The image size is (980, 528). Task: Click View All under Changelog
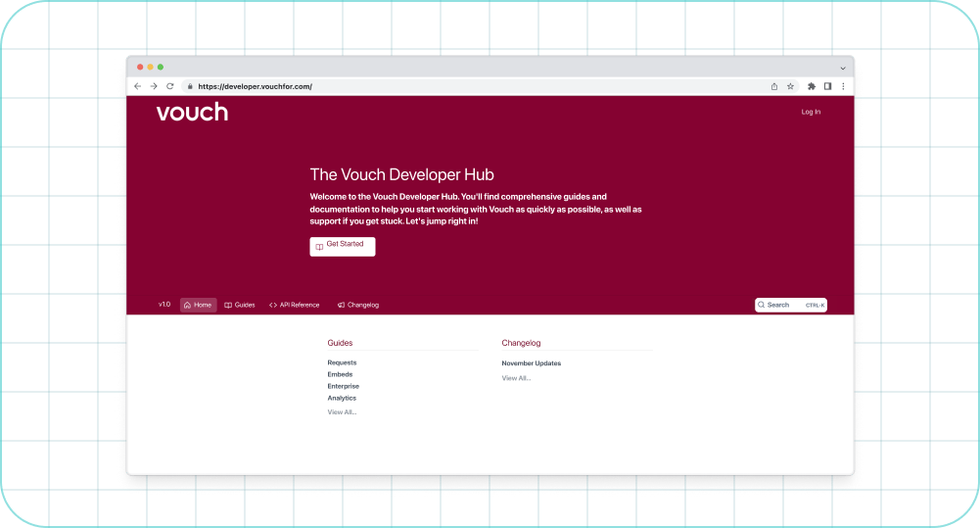pyautogui.click(x=516, y=378)
